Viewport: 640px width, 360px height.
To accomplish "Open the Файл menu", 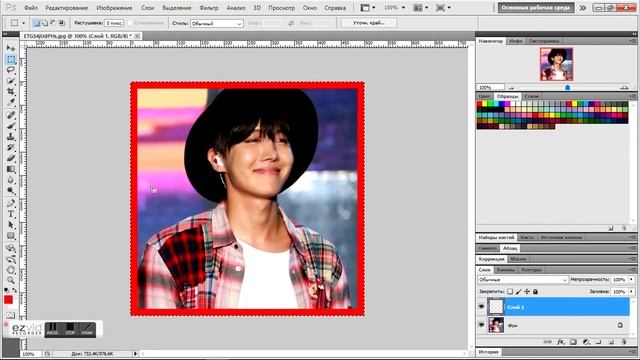I will pos(31,8).
